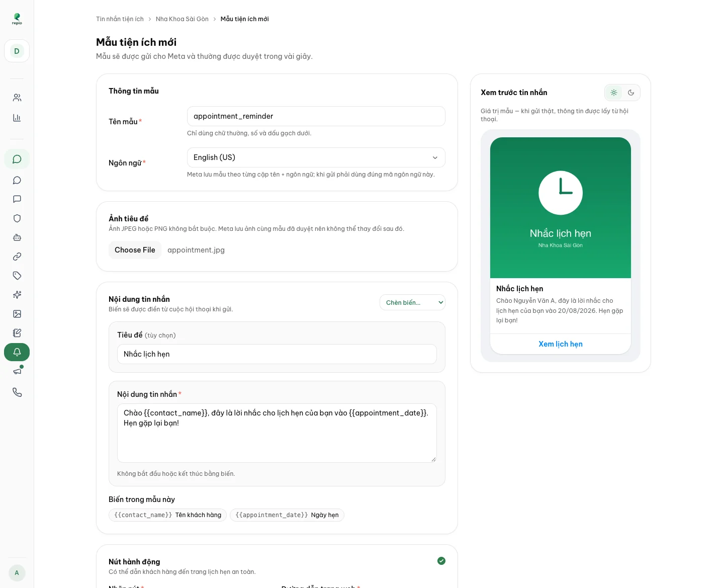Viewport: 724px width, 588px height.
Task: Open the phone call icon in sidebar
Action: tap(17, 392)
